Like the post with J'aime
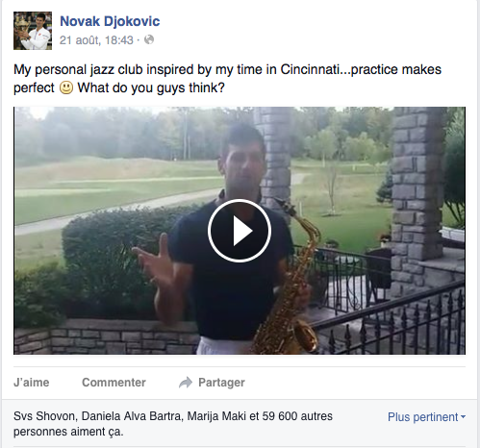The height and width of the screenshot is (448, 480). point(32,383)
